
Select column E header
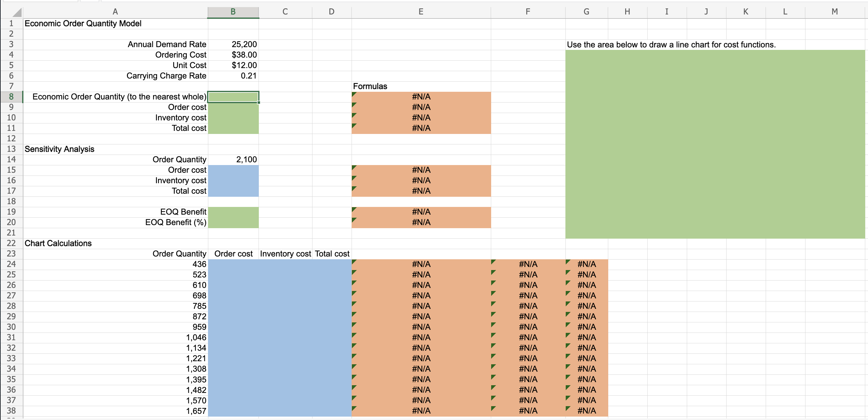point(421,12)
